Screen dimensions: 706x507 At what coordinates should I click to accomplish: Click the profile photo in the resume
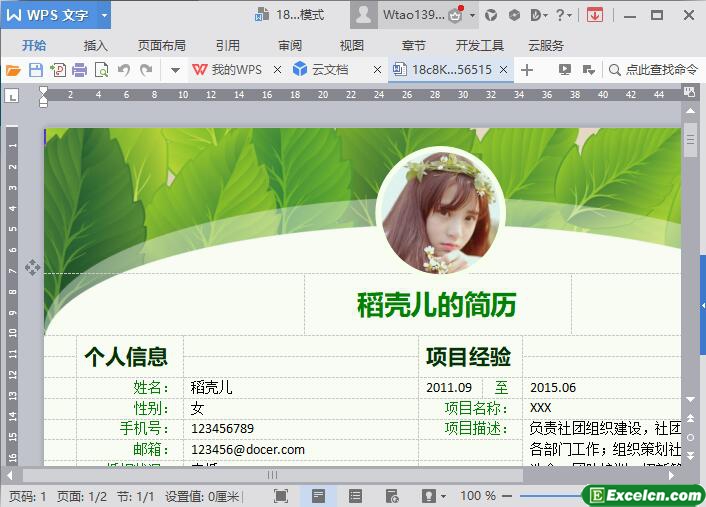[440, 212]
